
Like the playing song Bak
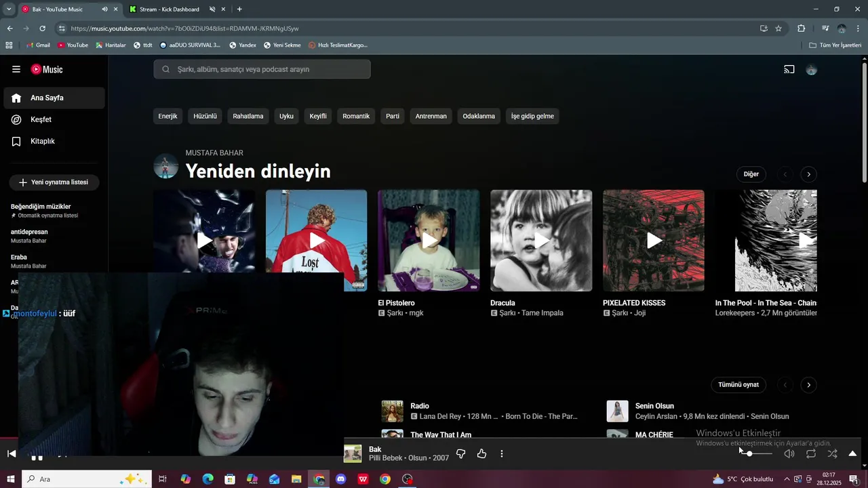pyautogui.click(x=481, y=453)
